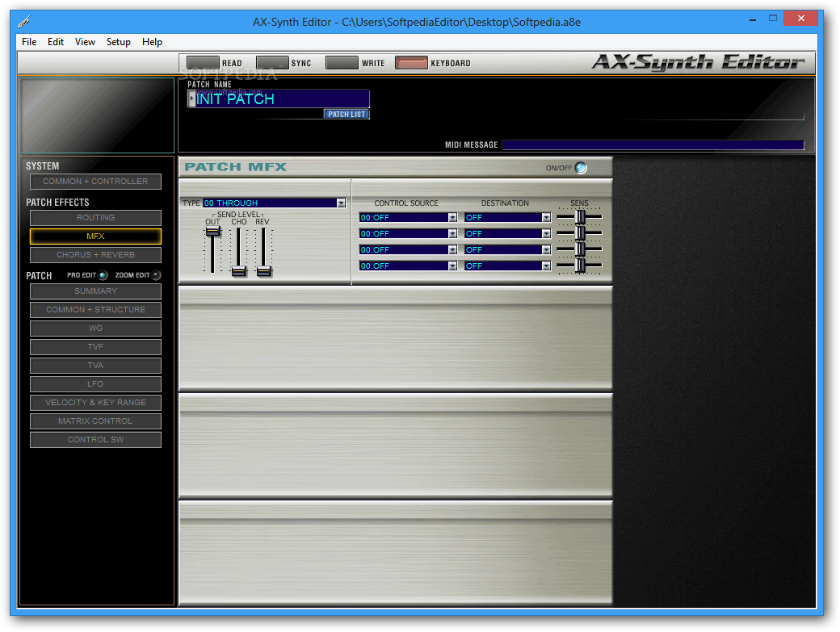The height and width of the screenshot is (632, 840).
Task: Open the Setup menu
Action: pyautogui.click(x=118, y=41)
